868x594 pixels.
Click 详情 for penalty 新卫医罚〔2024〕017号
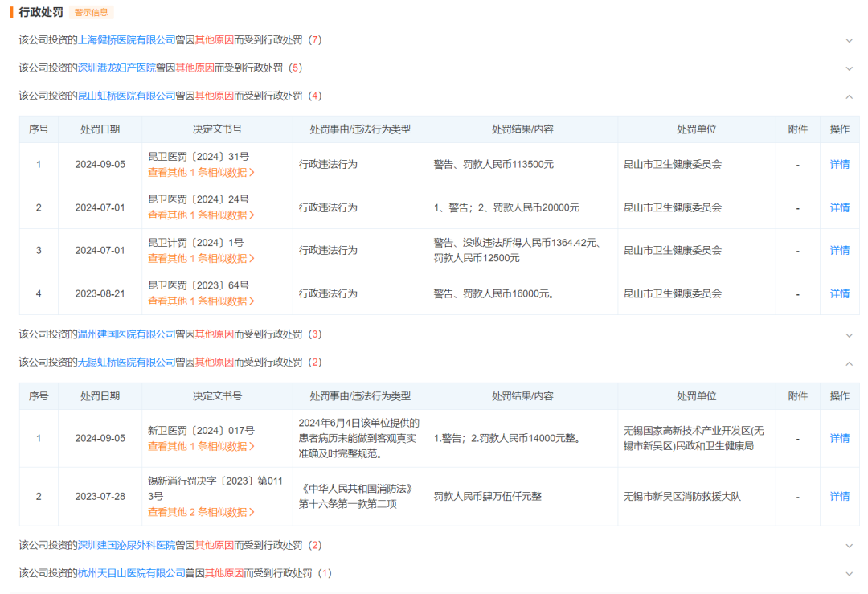[839, 439]
